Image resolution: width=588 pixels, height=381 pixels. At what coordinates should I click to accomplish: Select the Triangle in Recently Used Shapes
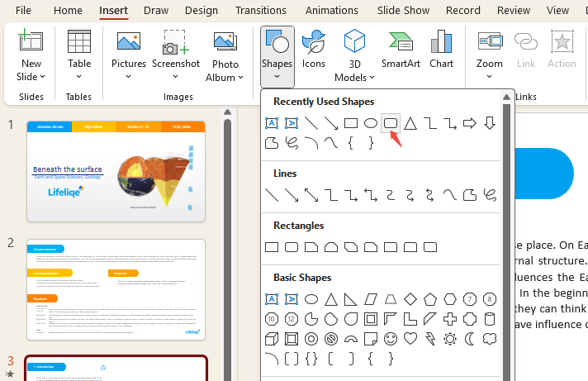click(x=410, y=123)
